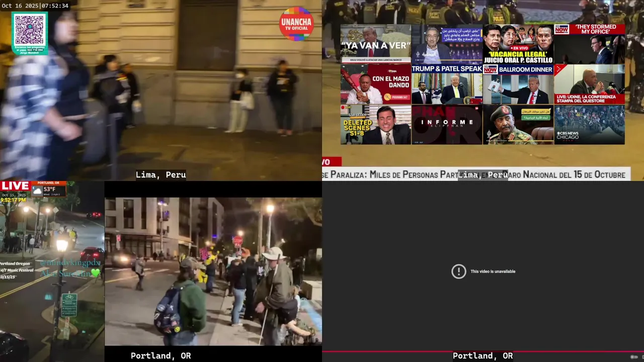Image resolution: width=644 pixels, height=362 pixels.
Task: Open the CBS News Chicago thumbnail
Action: [589, 124]
